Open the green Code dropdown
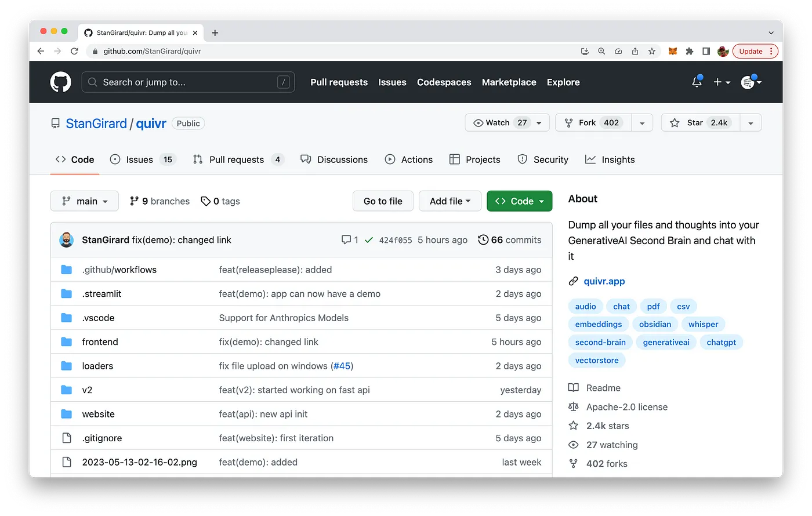Image resolution: width=812 pixels, height=516 pixels. coord(520,201)
